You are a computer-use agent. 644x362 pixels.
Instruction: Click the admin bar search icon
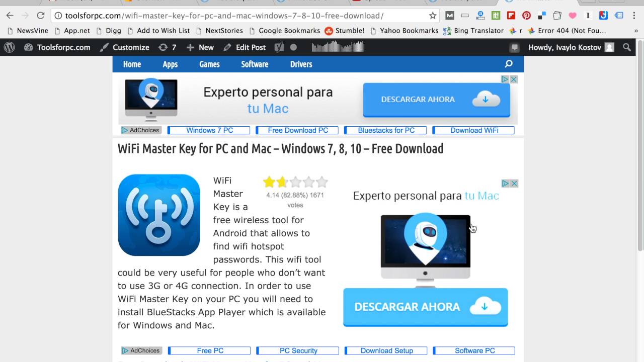[x=627, y=47]
